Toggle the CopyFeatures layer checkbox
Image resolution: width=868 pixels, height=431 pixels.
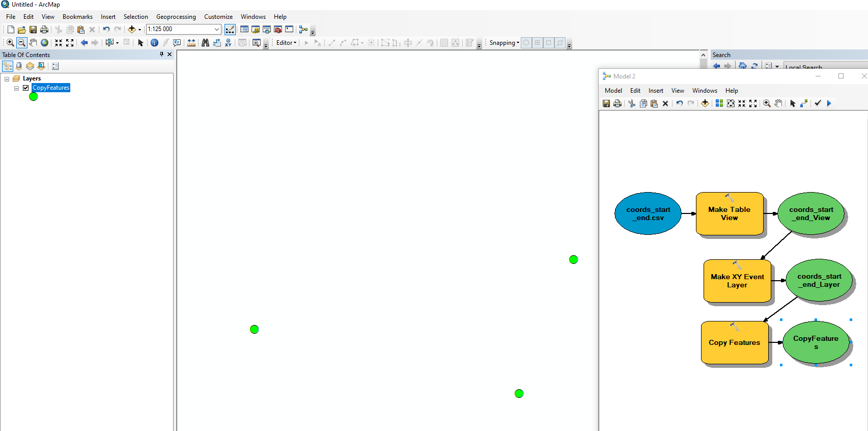pyautogui.click(x=25, y=88)
